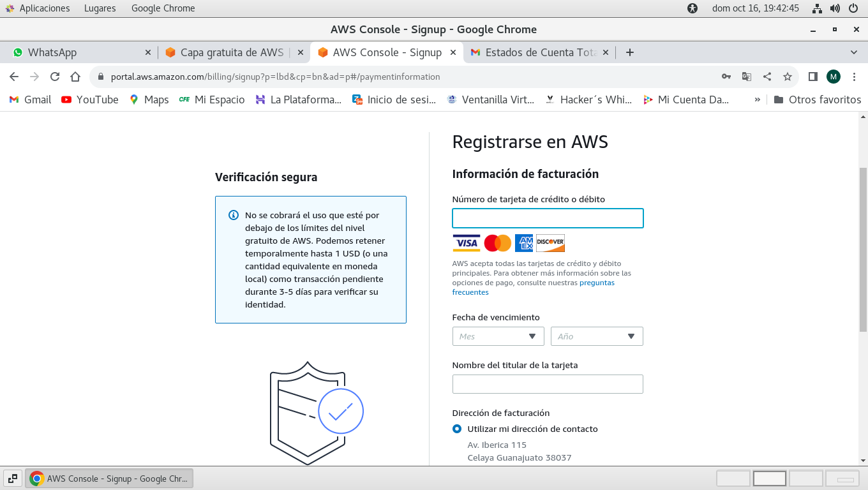Open the Año expiration dropdown
The width and height of the screenshot is (868, 490).
coord(597,336)
